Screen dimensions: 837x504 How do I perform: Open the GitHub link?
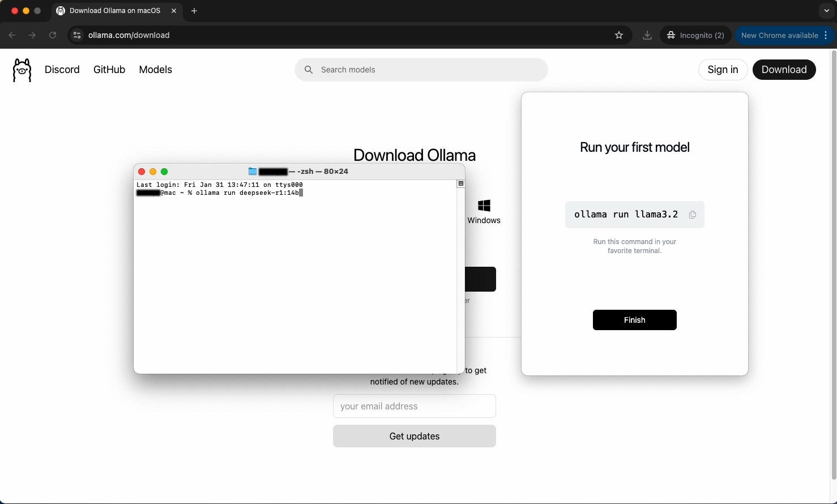[109, 70]
